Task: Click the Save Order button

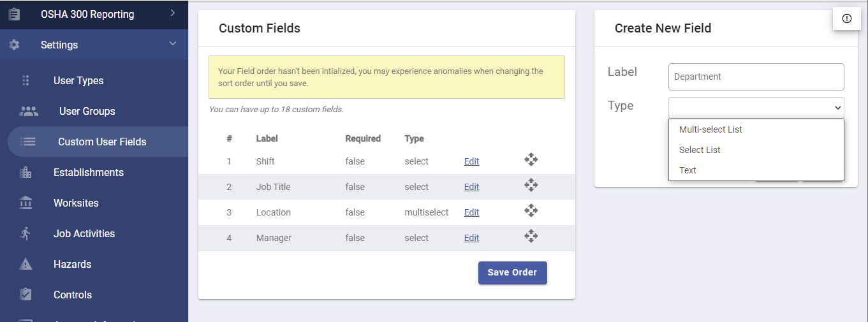Action: coord(512,272)
